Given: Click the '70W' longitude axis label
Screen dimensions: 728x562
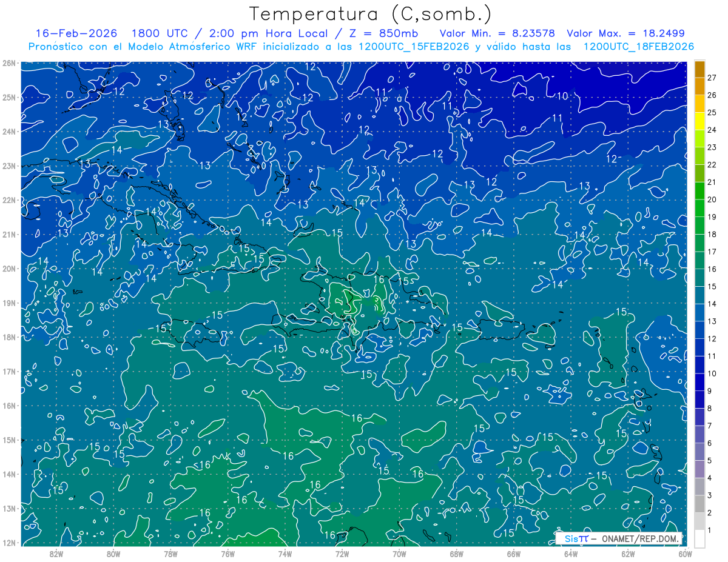Looking at the screenshot, I should (399, 554).
